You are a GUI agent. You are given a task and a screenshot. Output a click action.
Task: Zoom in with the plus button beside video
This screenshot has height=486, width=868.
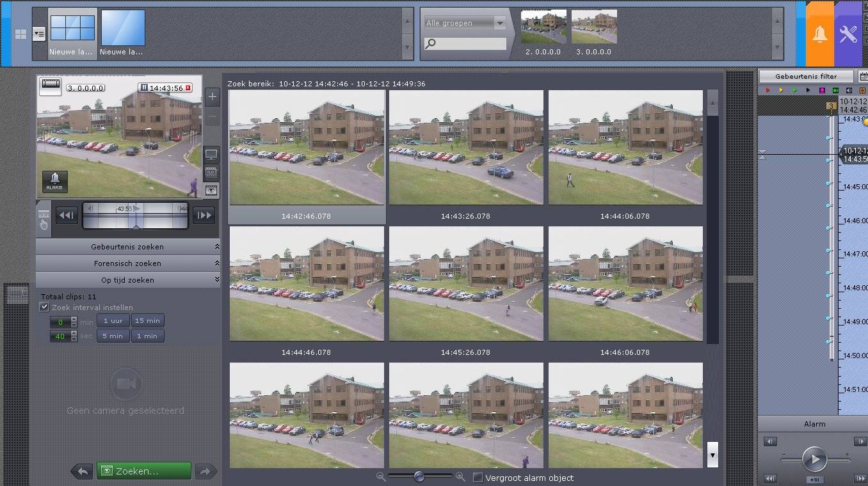pyautogui.click(x=213, y=98)
